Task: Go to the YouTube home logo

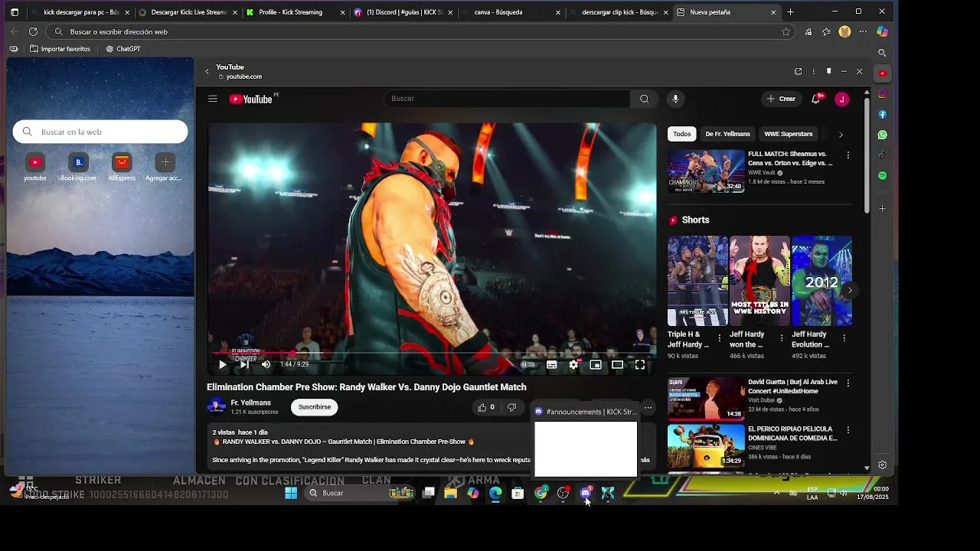Action: (x=251, y=99)
